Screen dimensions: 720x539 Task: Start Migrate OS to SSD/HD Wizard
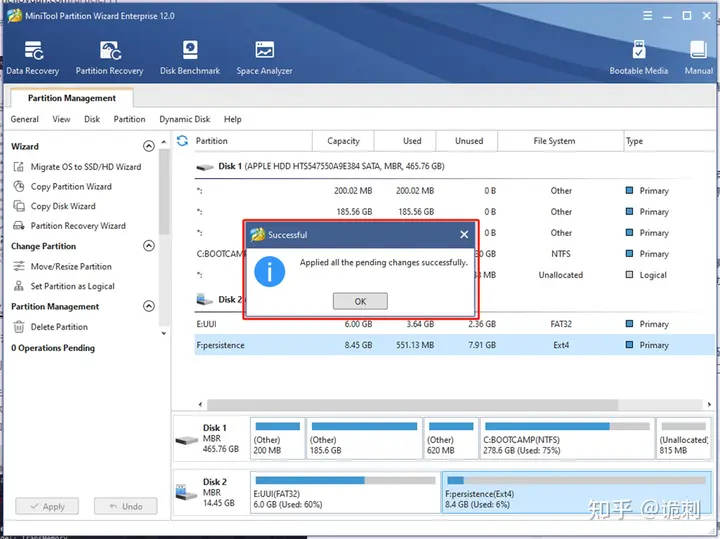coord(77,167)
